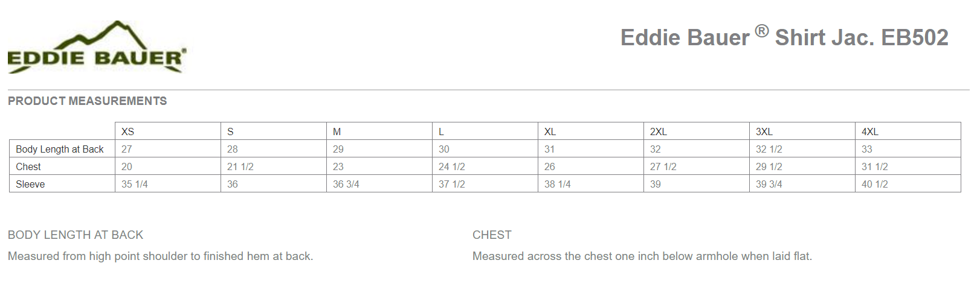Click the PRODUCT MEASUREMENTS heading

coord(88,101)
